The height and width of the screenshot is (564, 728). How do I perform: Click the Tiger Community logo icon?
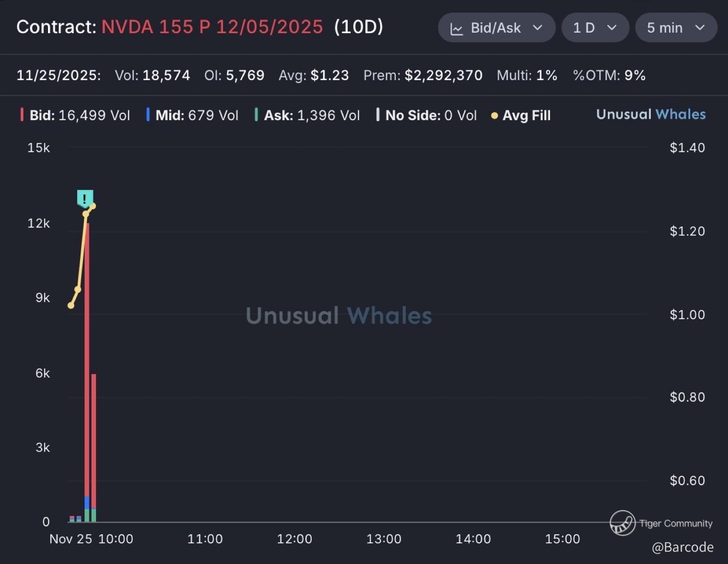(622, 523)
